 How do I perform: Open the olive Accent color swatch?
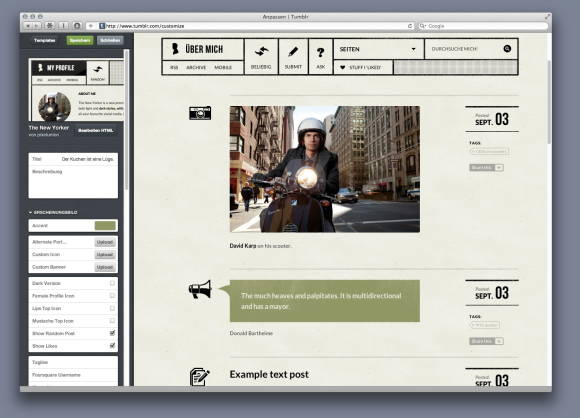click(x=105, y=226)
